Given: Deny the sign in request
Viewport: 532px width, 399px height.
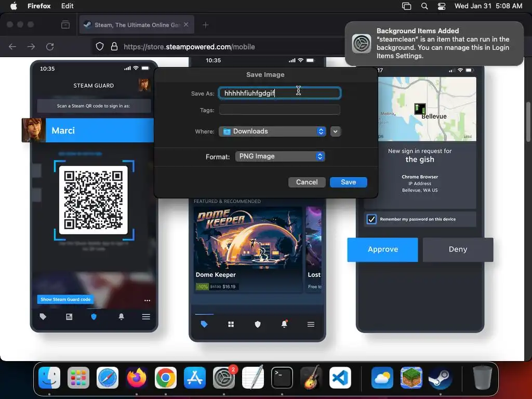Looking at the screenshot, I should [x=458, y=249].
